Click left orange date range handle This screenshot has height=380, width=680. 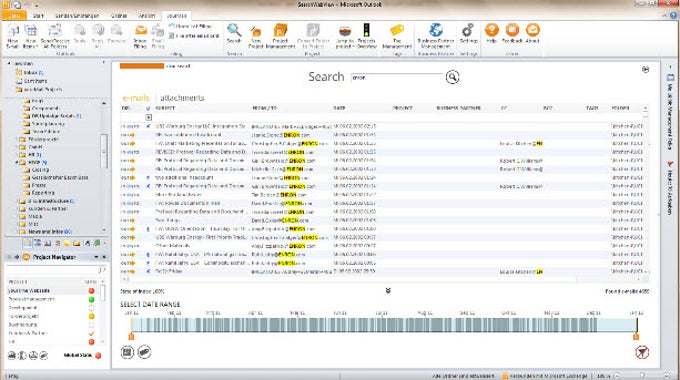coord(131,336)
